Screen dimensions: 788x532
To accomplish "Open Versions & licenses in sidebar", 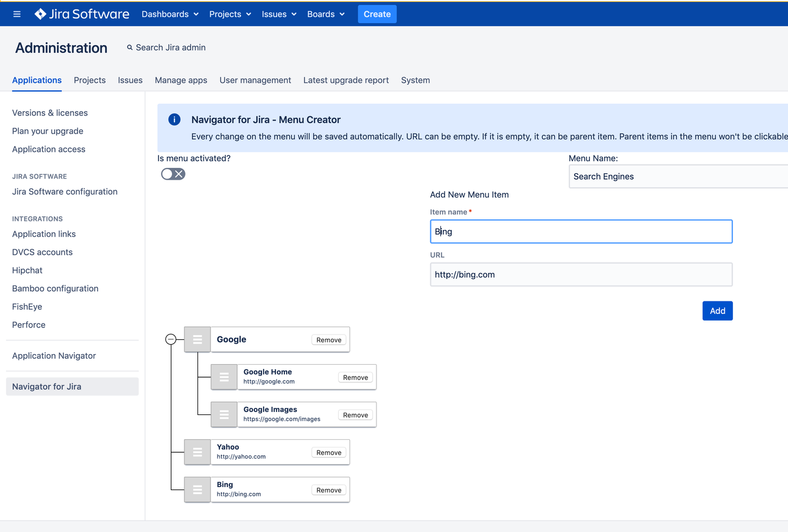I will point(50,113).
